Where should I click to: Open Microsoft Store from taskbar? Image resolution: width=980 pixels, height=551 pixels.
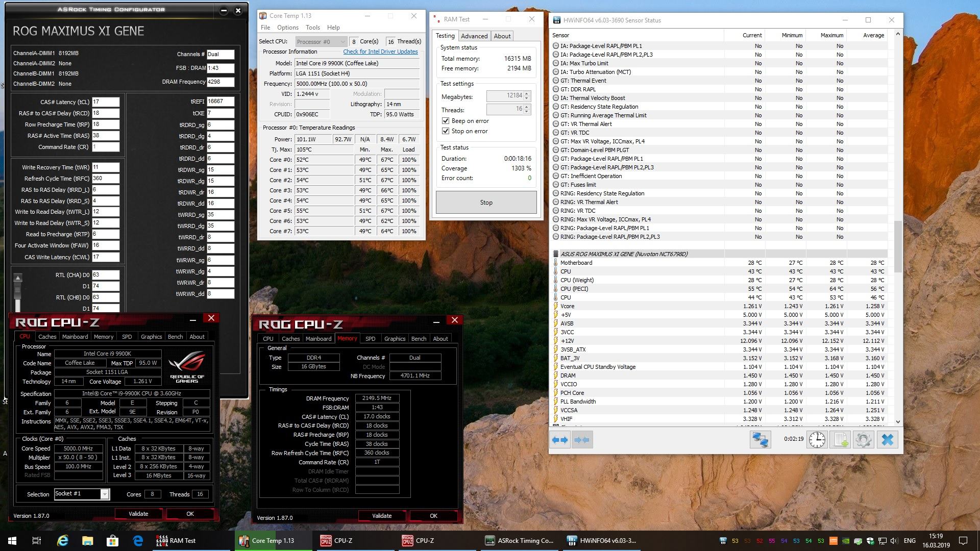pos(112,541)
